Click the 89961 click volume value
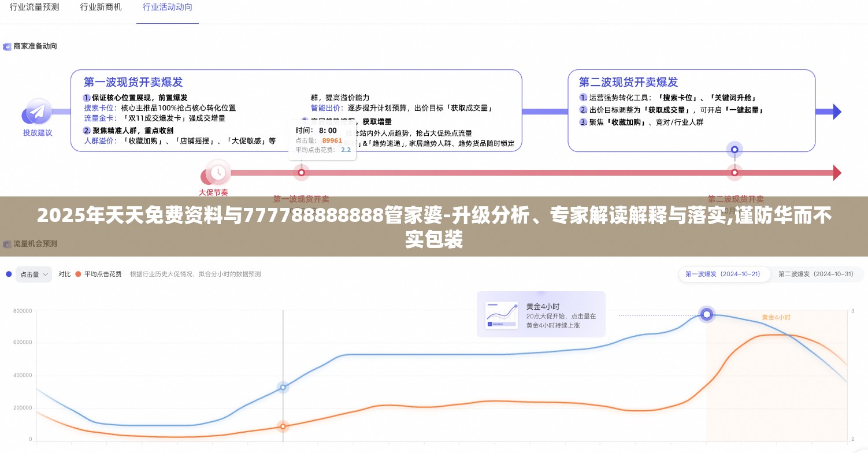The height and width of the screenshot is (453, 868). pyautogui.click(x=332, y=140)
